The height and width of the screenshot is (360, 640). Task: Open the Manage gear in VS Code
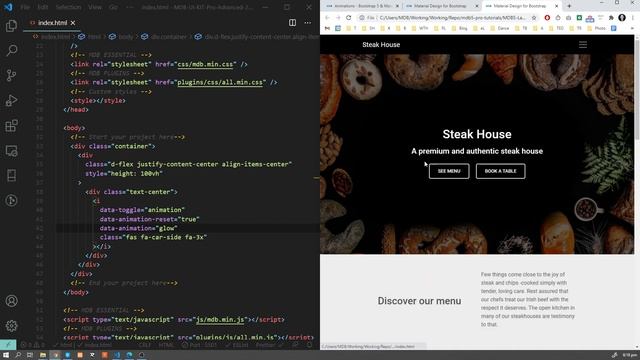pos(11,325)
